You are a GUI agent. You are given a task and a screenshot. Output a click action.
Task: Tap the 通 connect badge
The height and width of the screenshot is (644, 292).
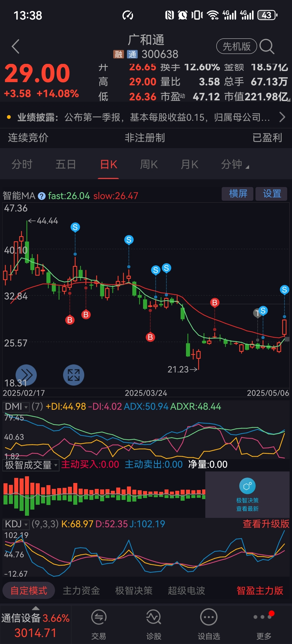click(132, 54)
